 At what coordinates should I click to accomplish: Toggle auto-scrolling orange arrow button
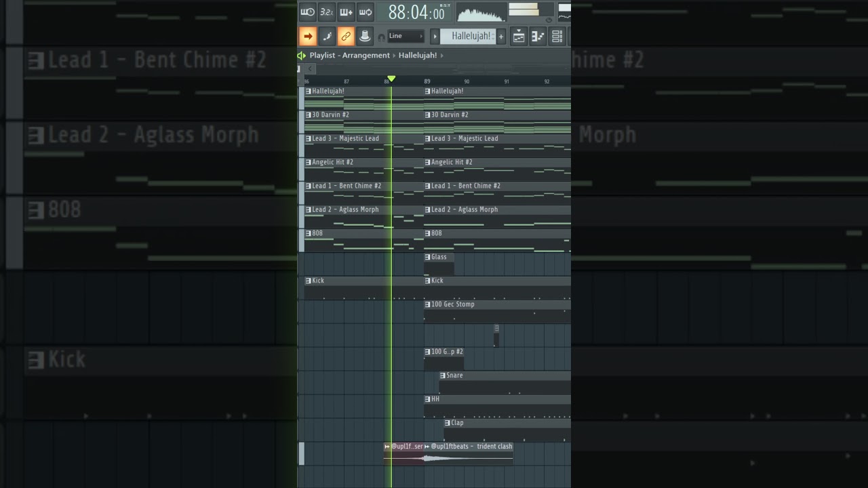(x=307, y=36)
